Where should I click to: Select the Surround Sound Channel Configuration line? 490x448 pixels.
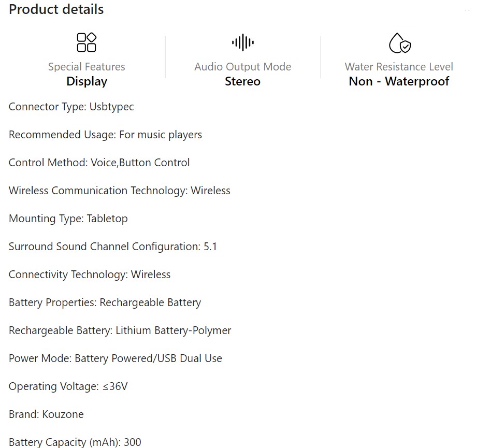112,247
